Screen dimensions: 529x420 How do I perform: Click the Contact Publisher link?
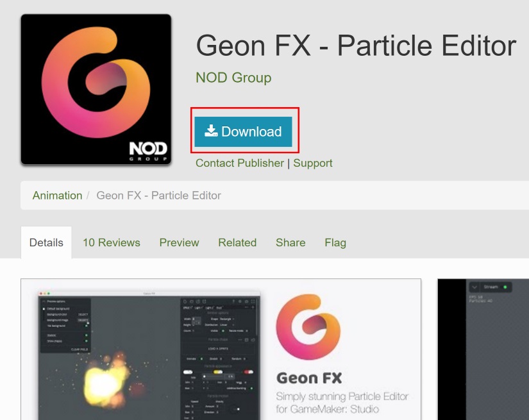click(240, 163)
